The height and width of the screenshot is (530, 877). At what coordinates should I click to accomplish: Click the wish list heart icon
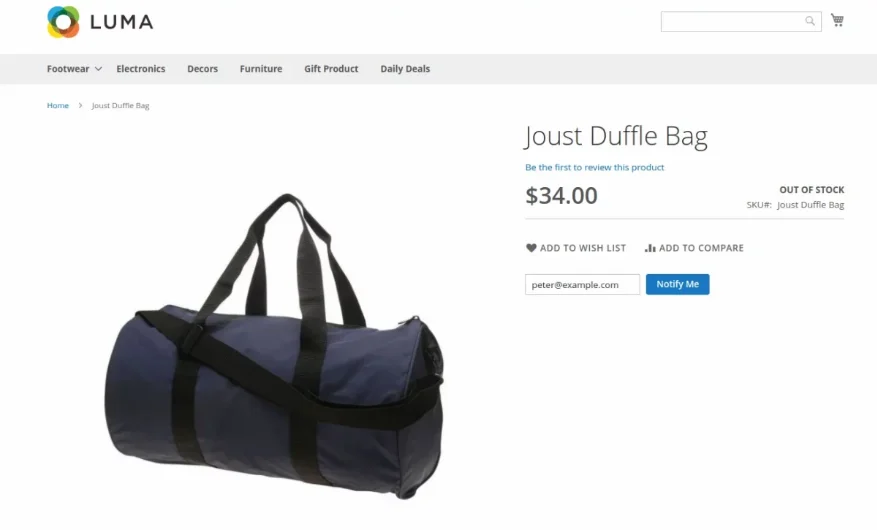coord(531,248)
